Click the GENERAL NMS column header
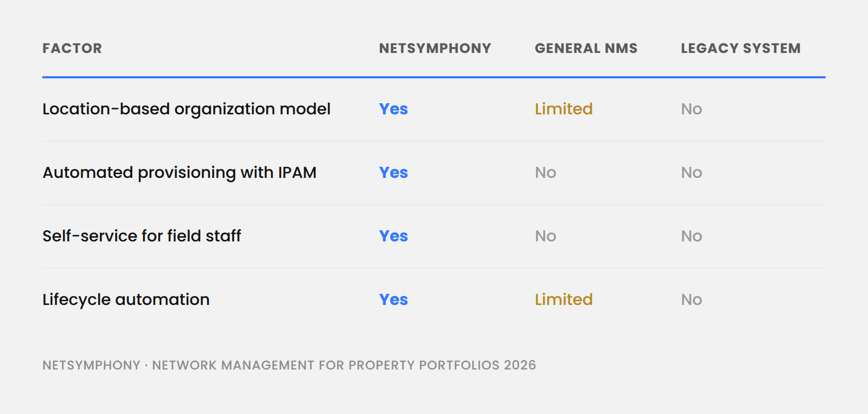 pos(586,48)
